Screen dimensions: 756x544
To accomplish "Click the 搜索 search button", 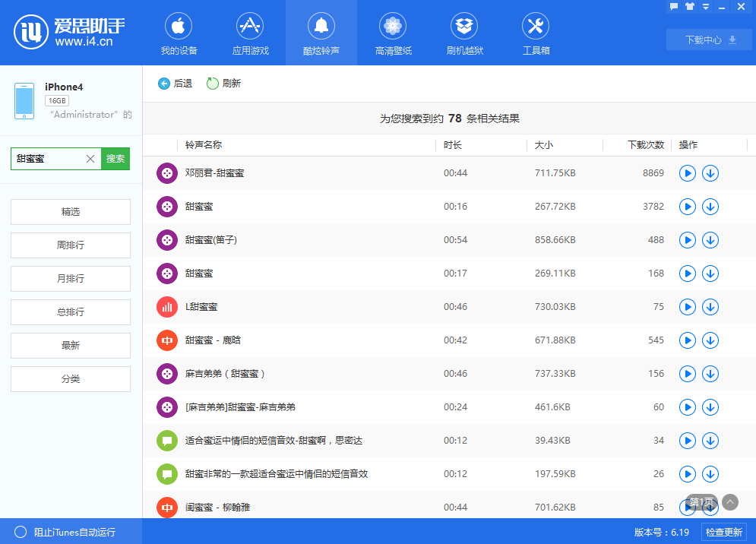I will pos(115,159).
